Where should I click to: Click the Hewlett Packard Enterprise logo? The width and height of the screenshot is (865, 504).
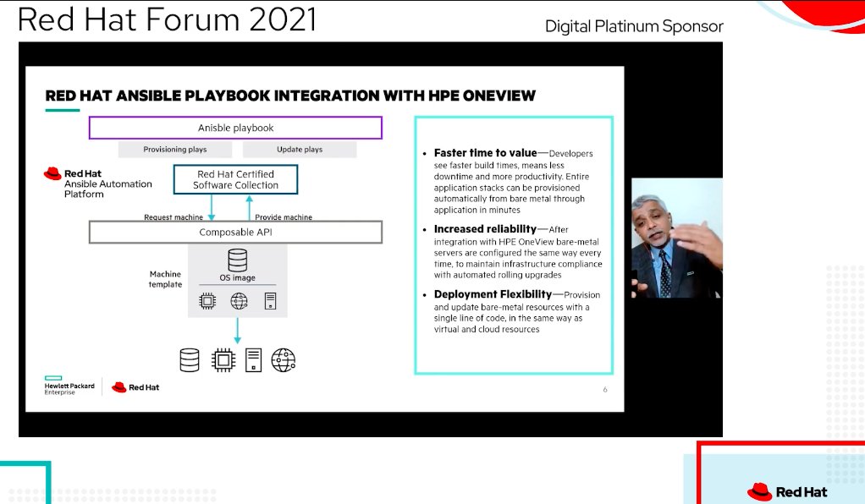point(69,386)
